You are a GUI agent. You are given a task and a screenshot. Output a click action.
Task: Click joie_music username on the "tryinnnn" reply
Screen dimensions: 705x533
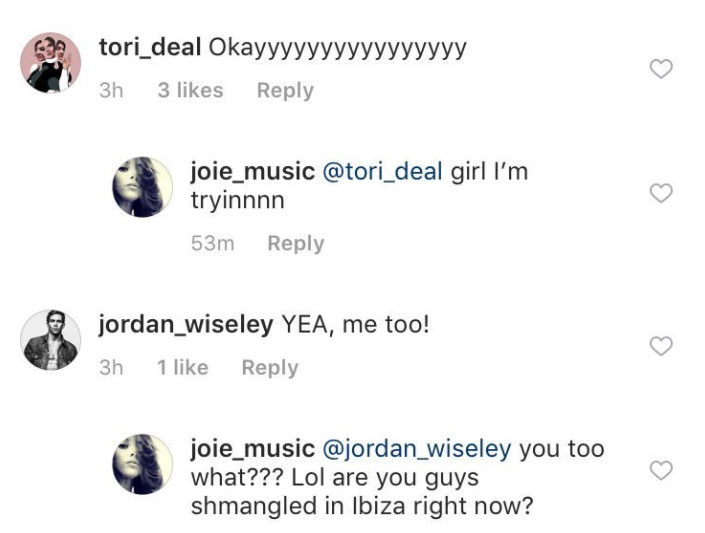[x=252, y=171]
